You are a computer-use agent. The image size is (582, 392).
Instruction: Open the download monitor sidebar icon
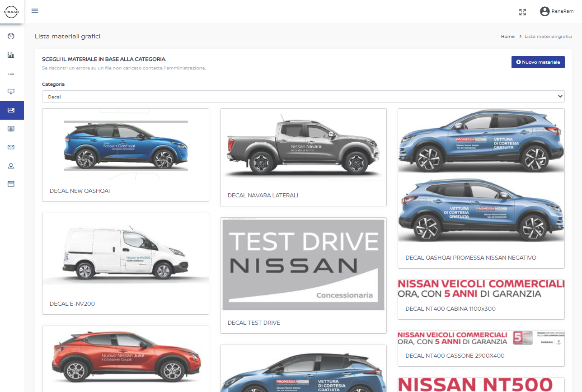pyautogui.click(x=11, y=92)
